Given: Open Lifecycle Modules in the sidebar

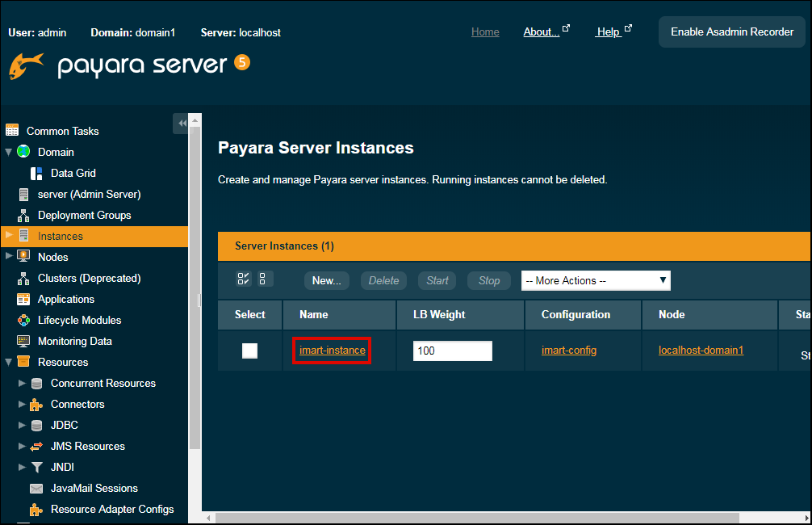Looking at the screenshot, I should click(79, 320).
